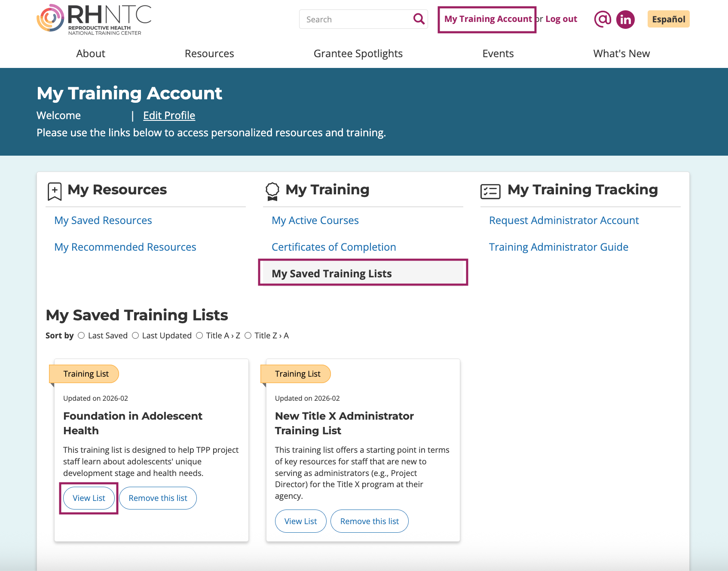Viewport: 728px width, 571px height.
Task: Switch site language with Español button
Action: (x=668, y=19)
